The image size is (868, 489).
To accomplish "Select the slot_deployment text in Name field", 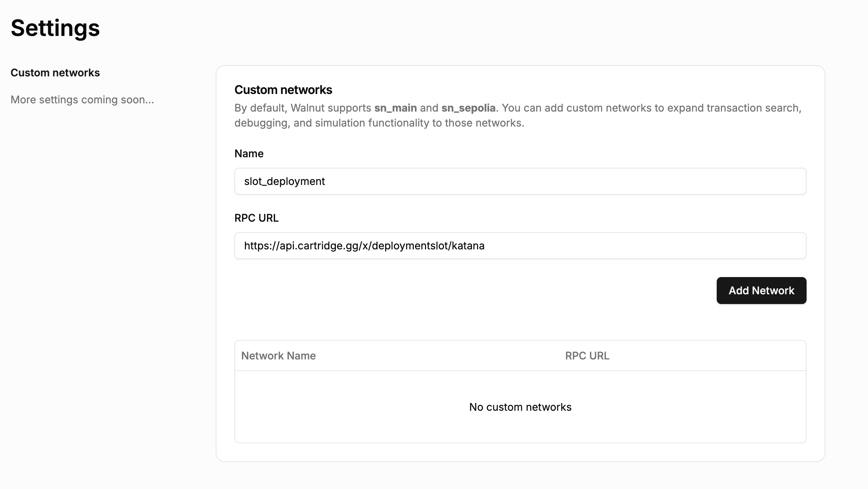I will pos(285,181).
